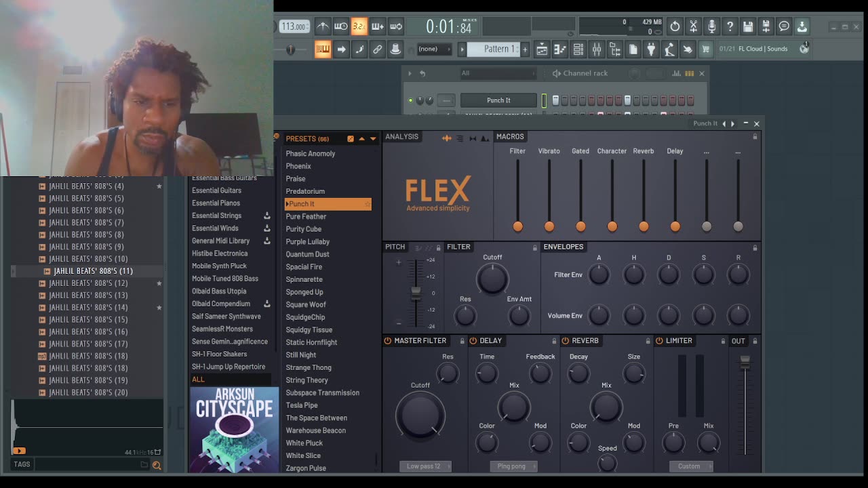Click the Reverb macro slider handle
The image size is (868, 488).
coord(644,226)
